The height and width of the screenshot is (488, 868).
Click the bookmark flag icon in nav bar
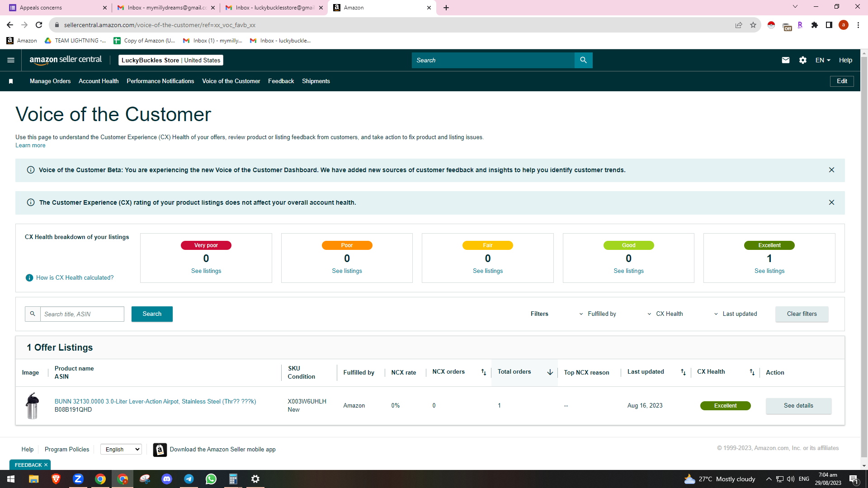point(11,81)
